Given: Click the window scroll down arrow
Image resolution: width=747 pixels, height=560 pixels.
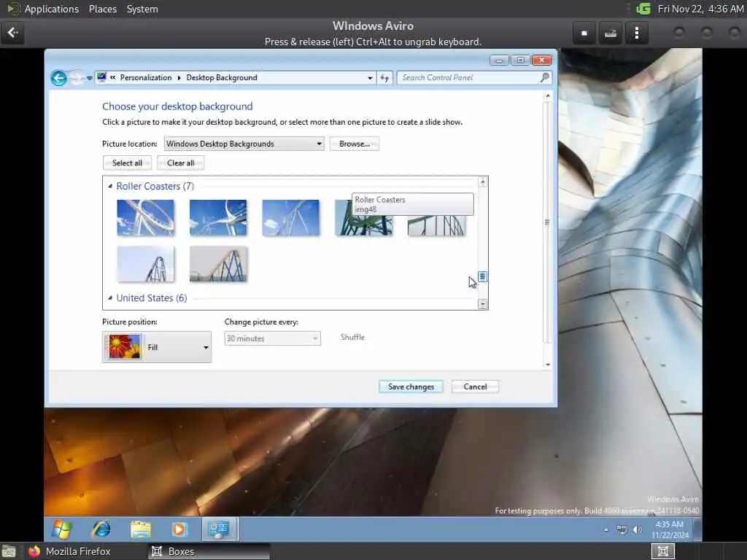Looking at the screenshot, I should coord(547,365).
